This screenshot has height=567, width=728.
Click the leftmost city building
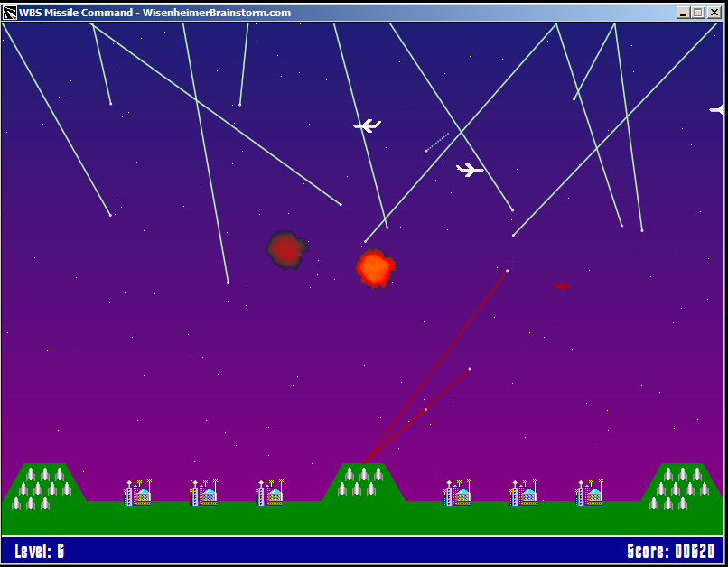[x=138, y=493]
